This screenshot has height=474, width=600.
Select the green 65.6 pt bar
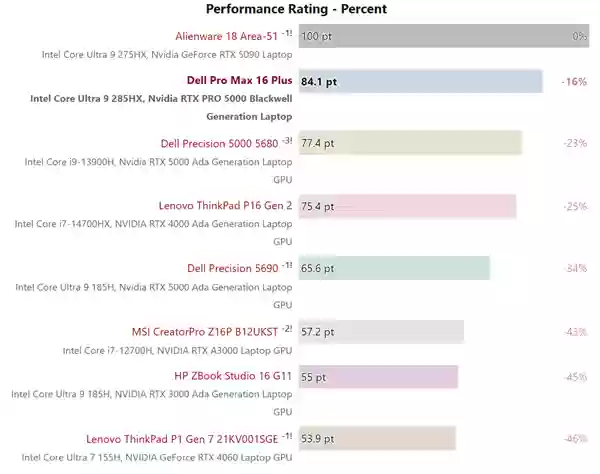coord(394,268)
